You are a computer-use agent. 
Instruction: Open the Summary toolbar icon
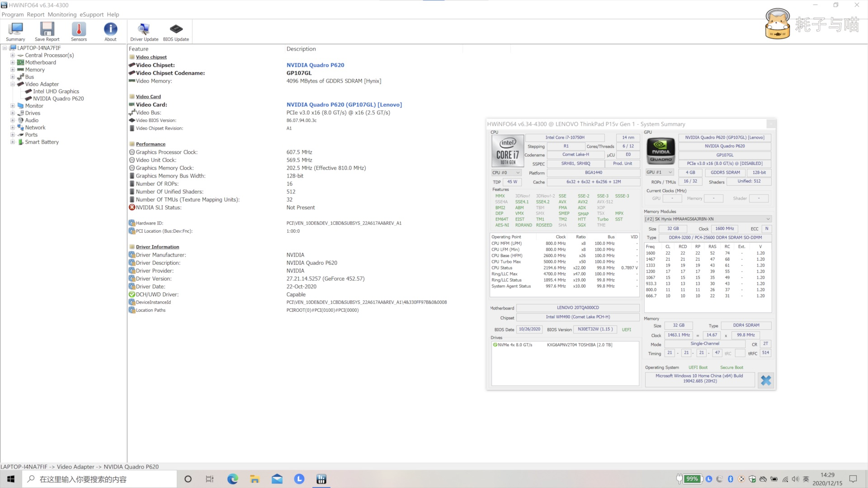click(x=15, y=32)
